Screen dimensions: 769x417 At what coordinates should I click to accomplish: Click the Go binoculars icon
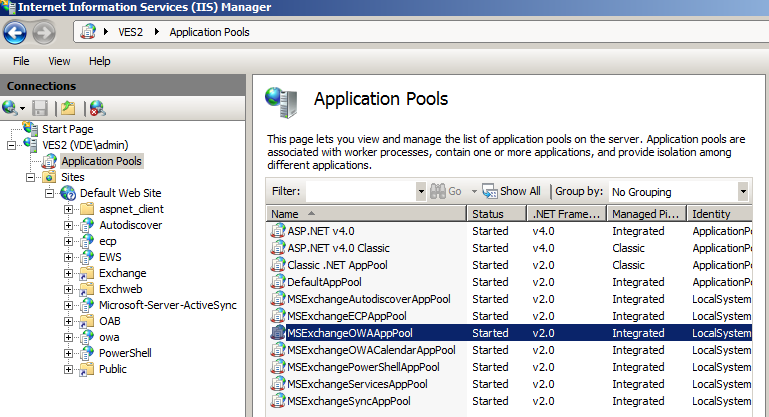pos(437,191)
